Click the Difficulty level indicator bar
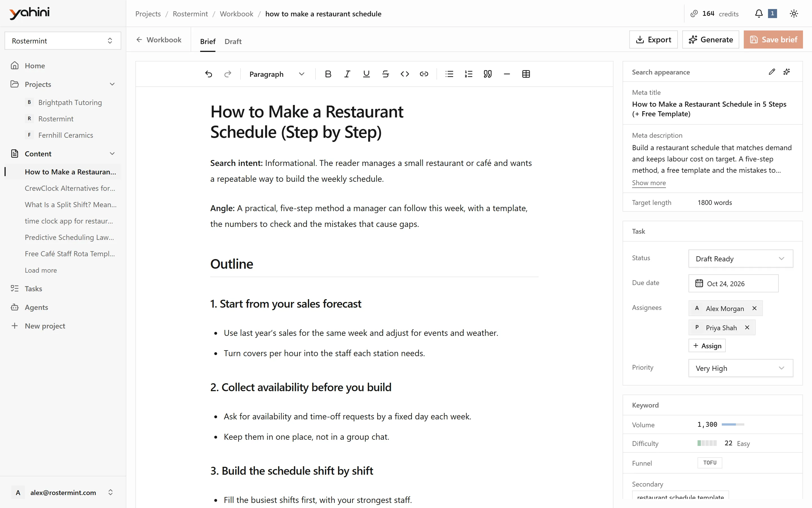This screenshot has height=508, width=812. pyautogui.click(x=707, y=443)
